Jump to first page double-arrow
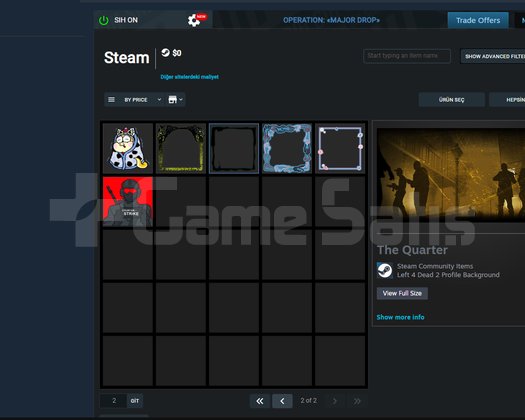525x420 pixels. [260, 401]
